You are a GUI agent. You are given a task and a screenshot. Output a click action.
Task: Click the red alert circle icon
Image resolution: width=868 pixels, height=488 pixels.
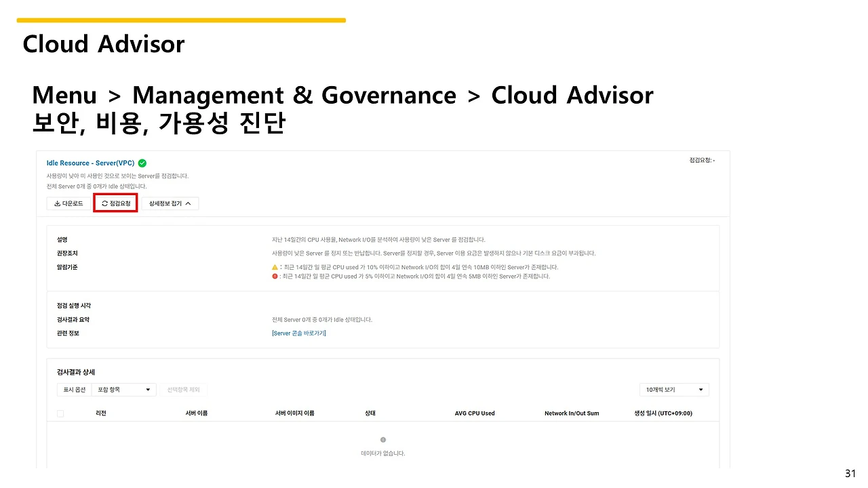click(275, 277)
